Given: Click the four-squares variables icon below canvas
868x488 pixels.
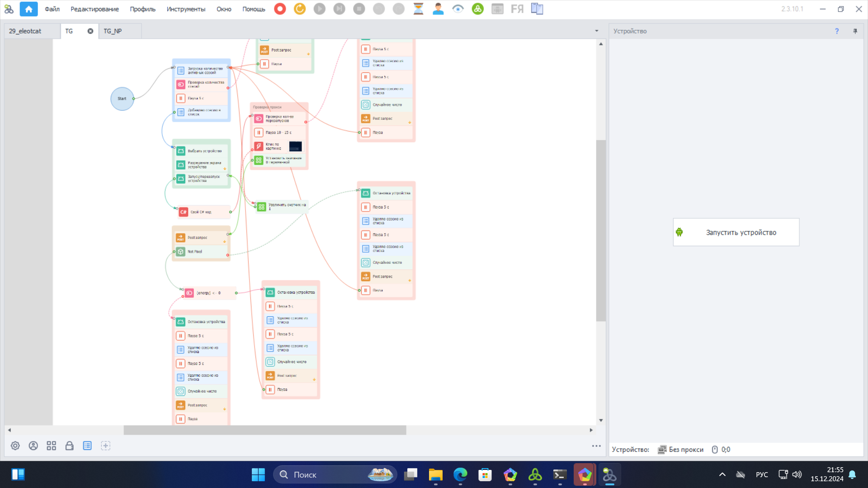Looking at the screenshot, I should coord(52,446).
